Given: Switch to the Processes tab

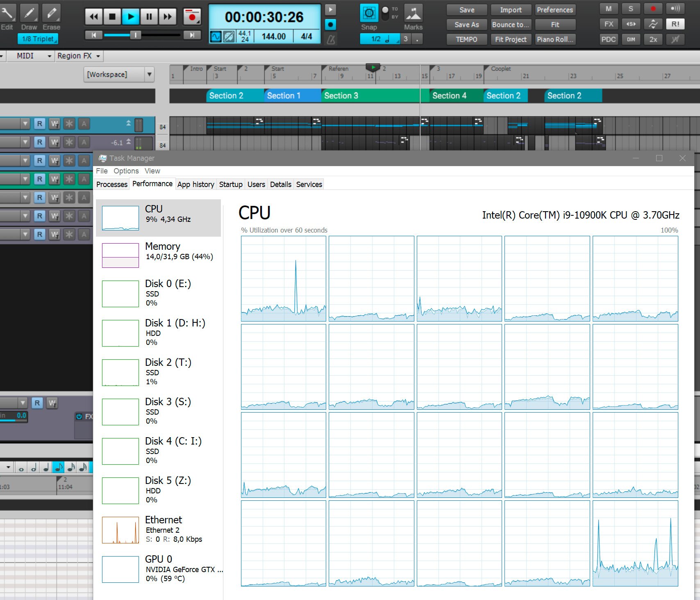Looking at the screenshot, I should tap(112, 184).
